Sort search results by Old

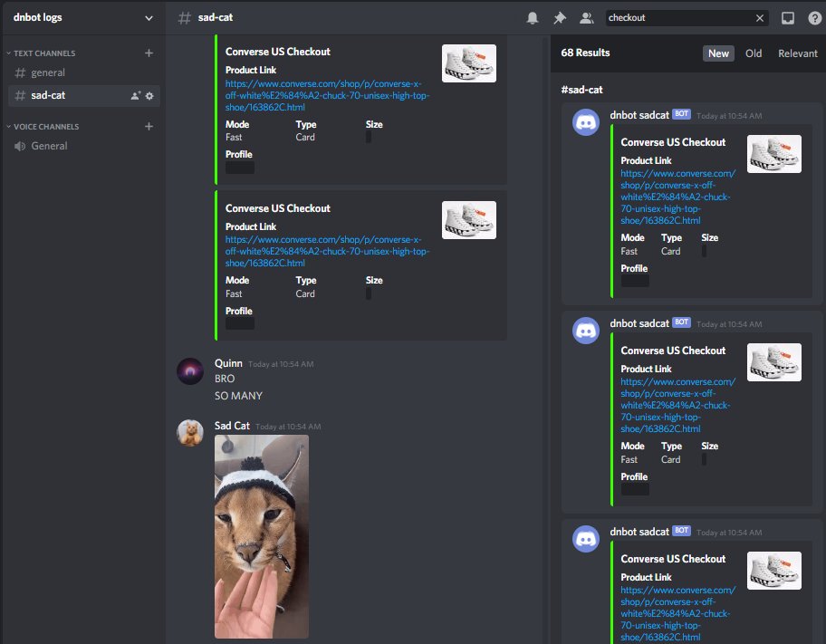[754, 53]
